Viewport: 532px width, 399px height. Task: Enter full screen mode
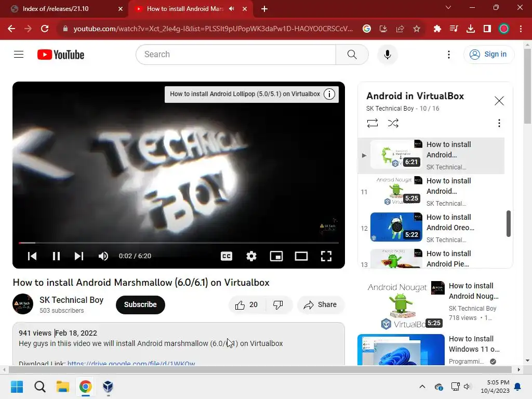coord(326,256)
